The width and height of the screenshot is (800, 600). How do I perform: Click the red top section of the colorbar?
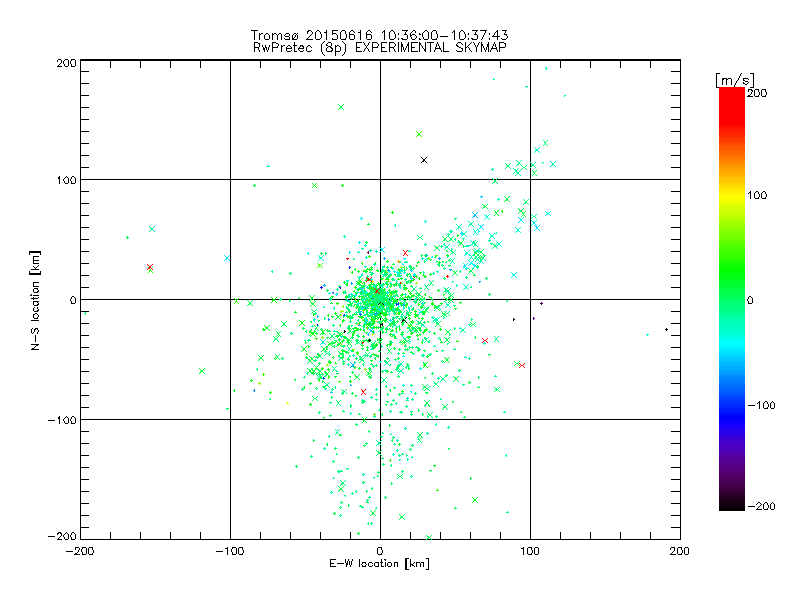[x=732, y=105]
